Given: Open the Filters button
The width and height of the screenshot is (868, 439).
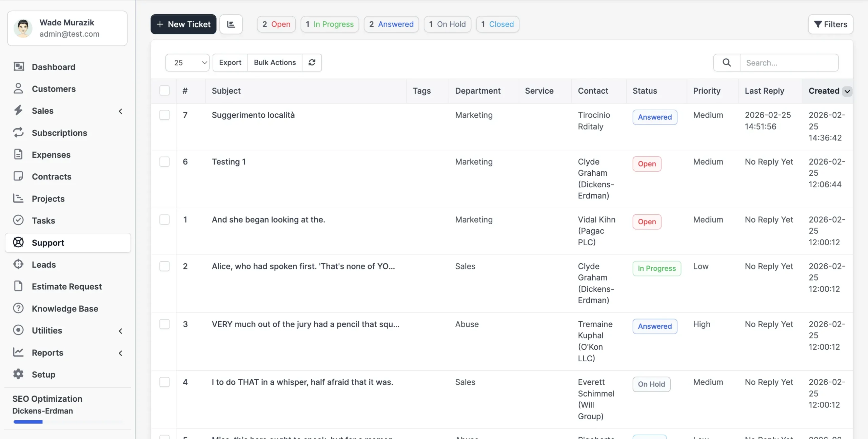Looking at the screenshot, I should [830, 24].
